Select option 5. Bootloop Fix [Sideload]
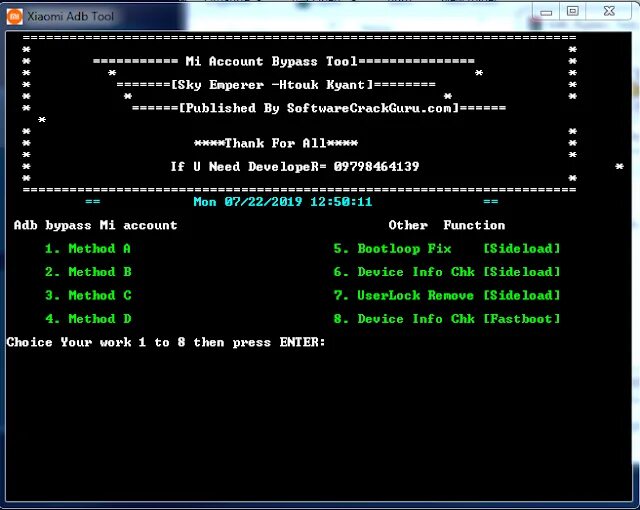This screenshot has height=510, width=640. point(447,248)
